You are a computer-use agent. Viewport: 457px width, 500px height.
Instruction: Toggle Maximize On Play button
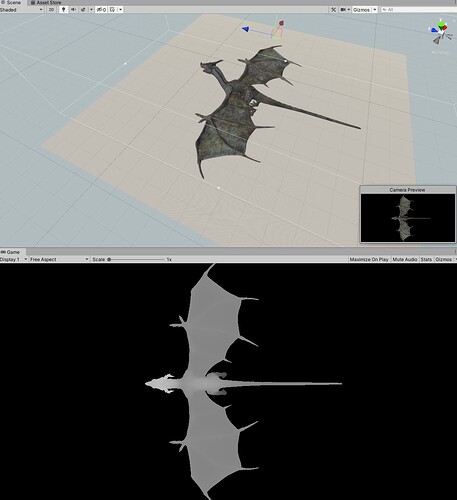[369, 259]
